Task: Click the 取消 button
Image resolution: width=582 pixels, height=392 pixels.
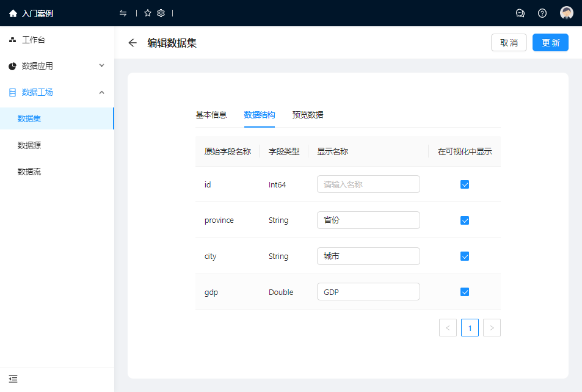Action: point(509,43)
